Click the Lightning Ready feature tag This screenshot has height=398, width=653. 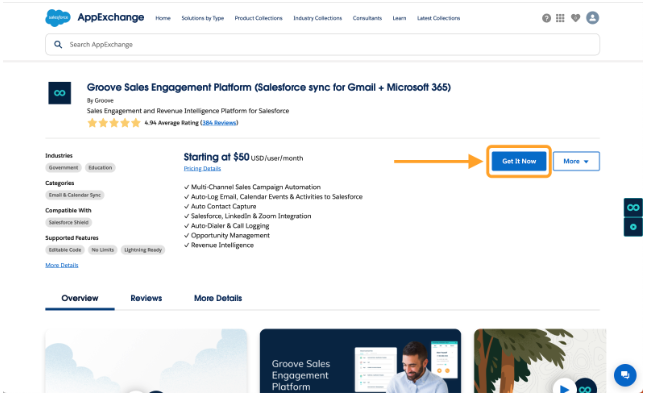click(x=143, y=250)
